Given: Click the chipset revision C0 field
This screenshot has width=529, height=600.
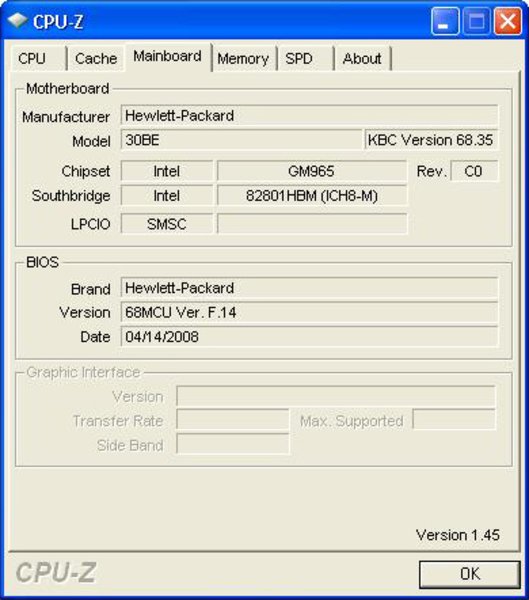Looking at the screenshot, I should click(475, 171).
